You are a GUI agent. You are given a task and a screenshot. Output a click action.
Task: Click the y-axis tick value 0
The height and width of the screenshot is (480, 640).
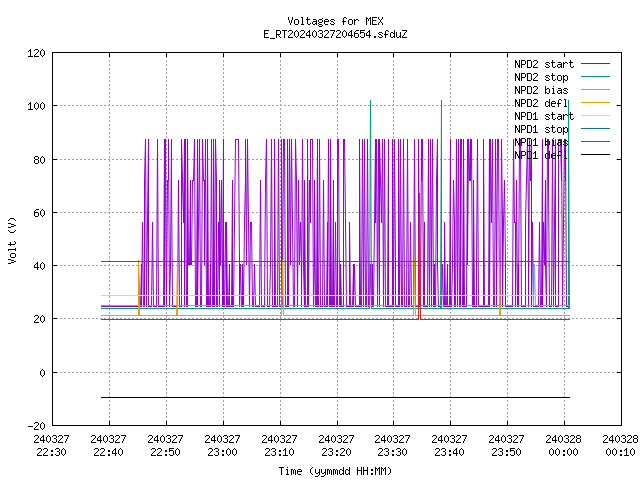(42, 373)
